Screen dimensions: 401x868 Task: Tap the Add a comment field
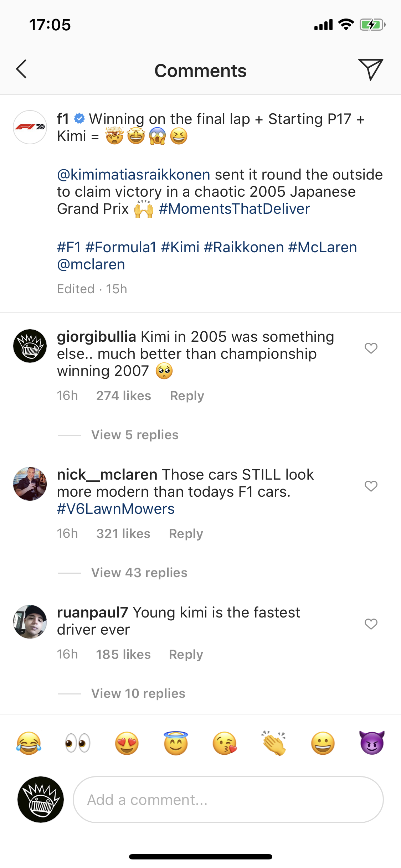pyautogui.click(x=228, y=800)
